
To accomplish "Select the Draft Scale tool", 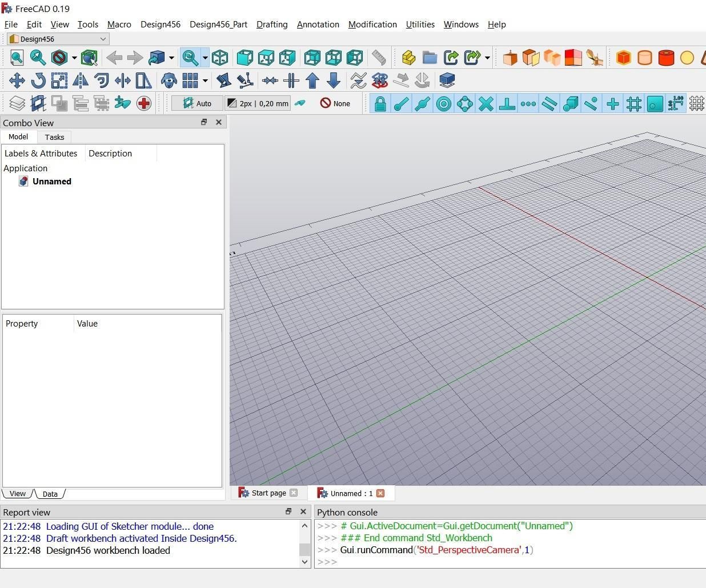I will [59, 80].
